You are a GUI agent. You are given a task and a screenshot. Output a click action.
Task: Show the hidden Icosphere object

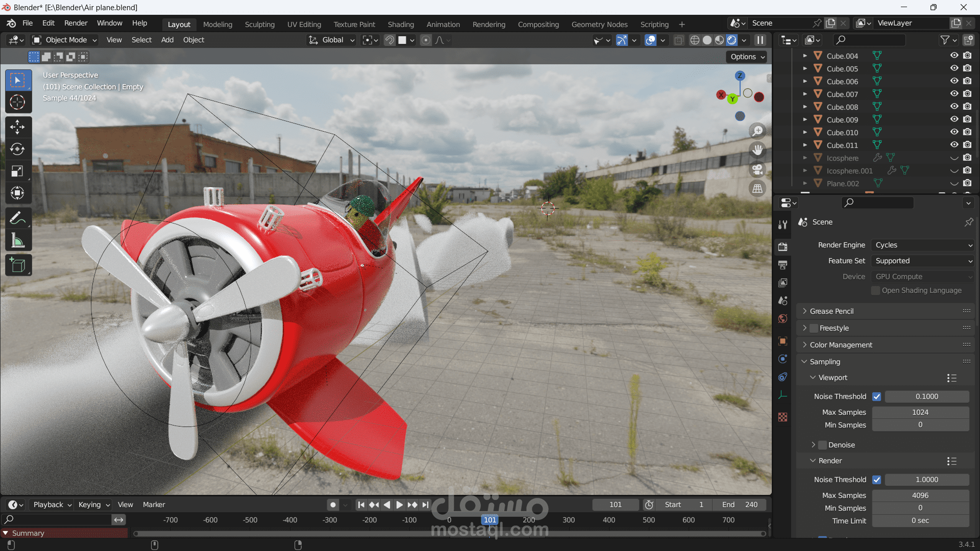[954, 158]
